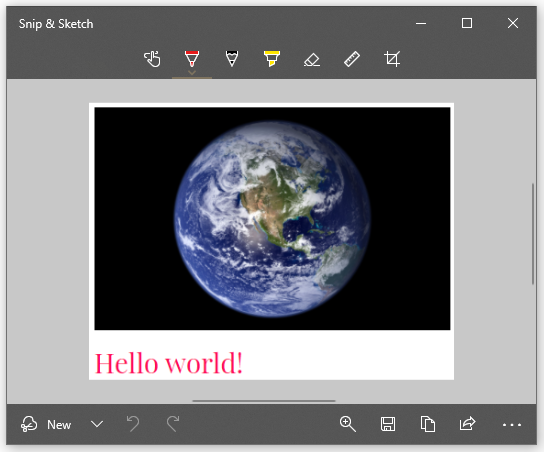544x452 pixels.
Task: Click the vertical scrollbar thumb
Action: coord(533,234)
